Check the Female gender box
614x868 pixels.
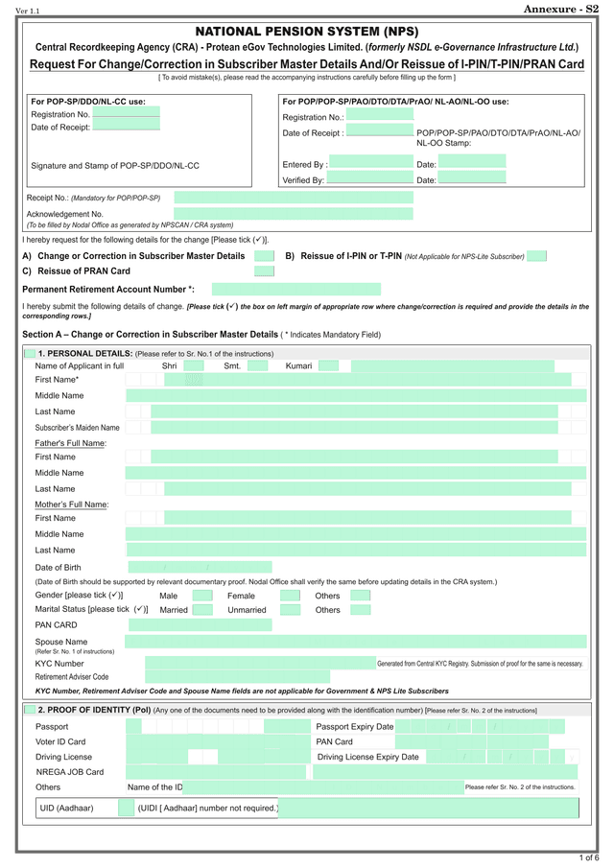click(290, 596)
